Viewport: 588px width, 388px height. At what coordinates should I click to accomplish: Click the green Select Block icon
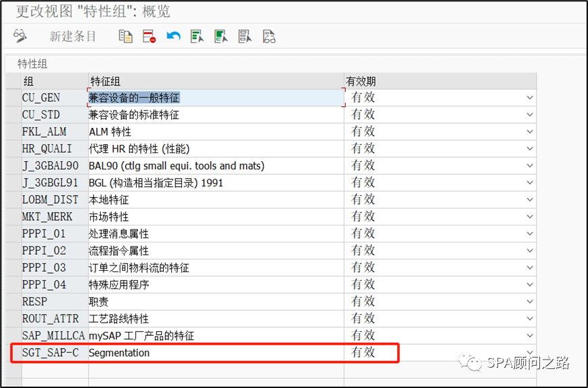221,37
